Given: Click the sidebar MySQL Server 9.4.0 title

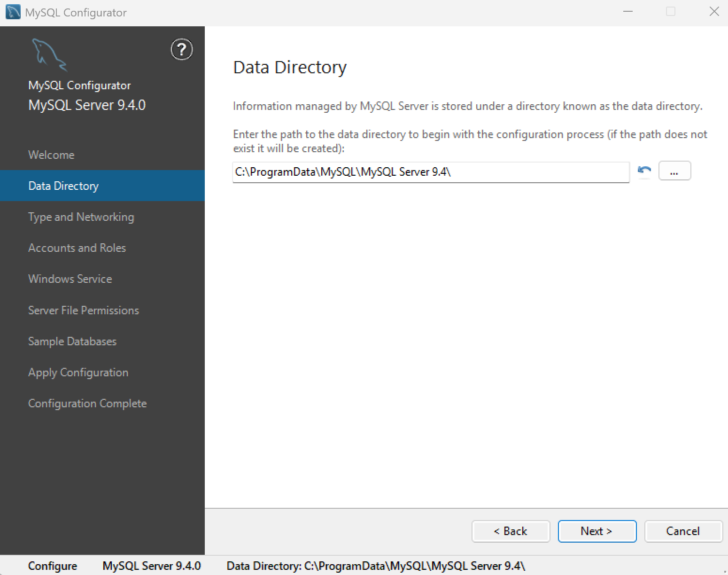Looking at the screenshot, I should point(87,105).
